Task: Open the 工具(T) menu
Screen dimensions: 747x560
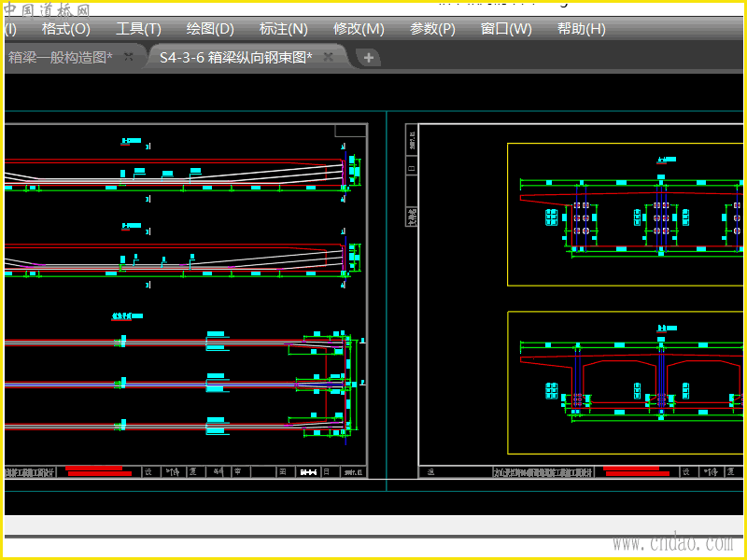Action: click(138, 29)
